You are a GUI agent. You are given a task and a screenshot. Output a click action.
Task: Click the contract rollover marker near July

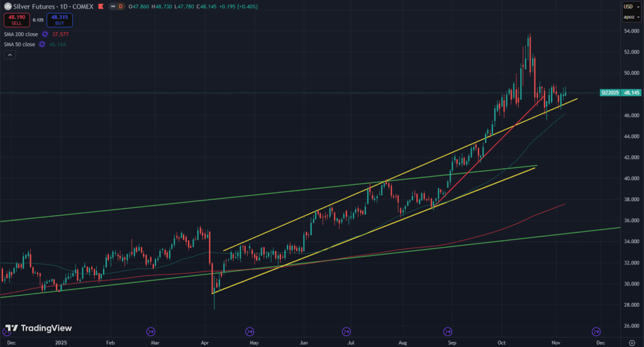pos(346,331)
